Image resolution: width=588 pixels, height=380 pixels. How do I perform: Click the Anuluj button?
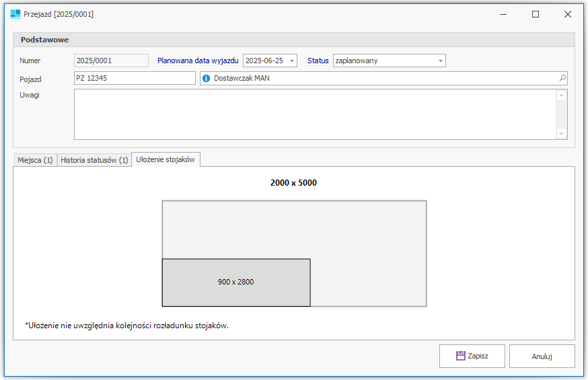542,356
